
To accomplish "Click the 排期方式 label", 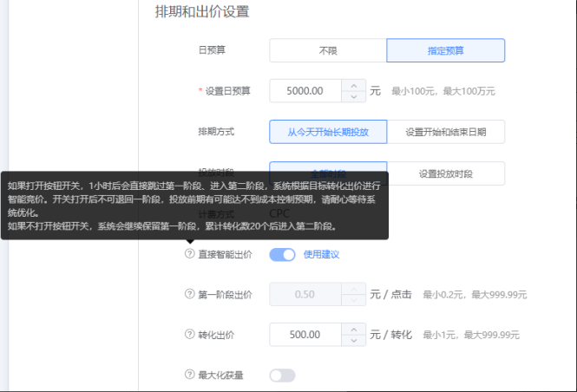I will tap(216, 132).
